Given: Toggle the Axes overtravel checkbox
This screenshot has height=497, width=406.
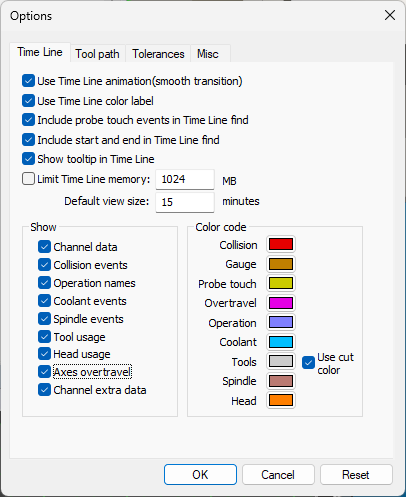Looking at the screenshot, I should tap(44, 372).
